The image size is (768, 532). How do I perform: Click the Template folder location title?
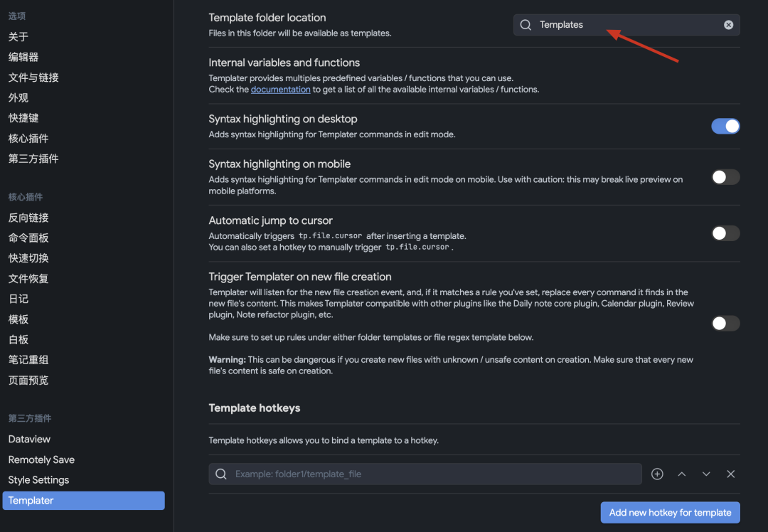tap(267, 18)
